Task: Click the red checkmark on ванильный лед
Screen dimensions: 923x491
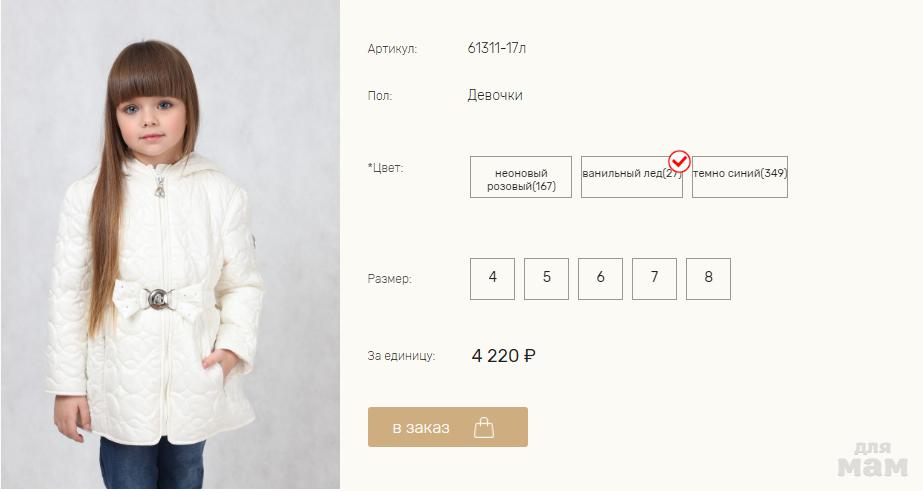Action: point(679,161)
